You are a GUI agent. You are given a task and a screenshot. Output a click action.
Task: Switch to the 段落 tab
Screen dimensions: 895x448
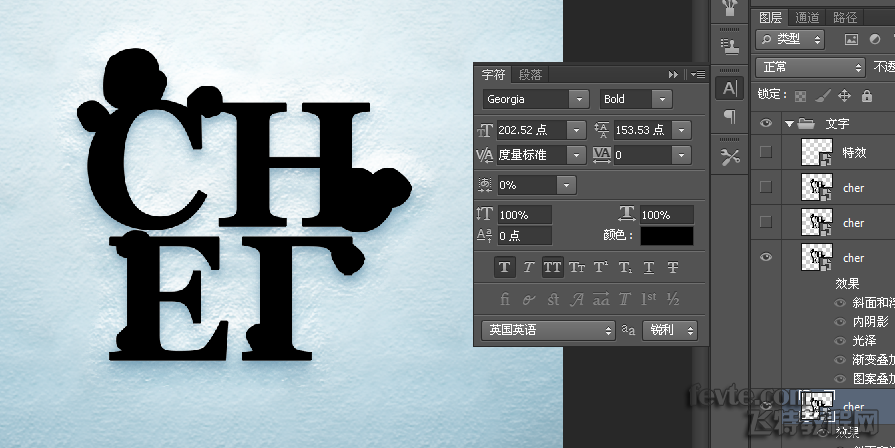[530, 75]
